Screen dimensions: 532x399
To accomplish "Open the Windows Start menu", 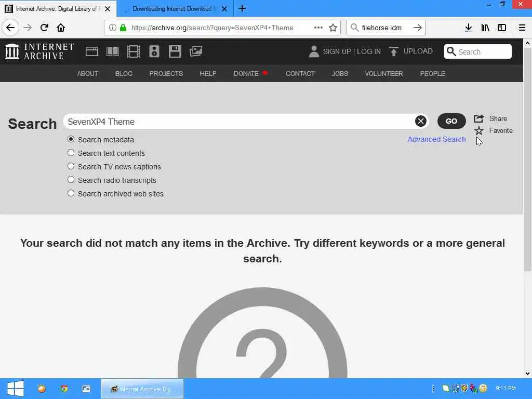I will (x=16, y=389).
